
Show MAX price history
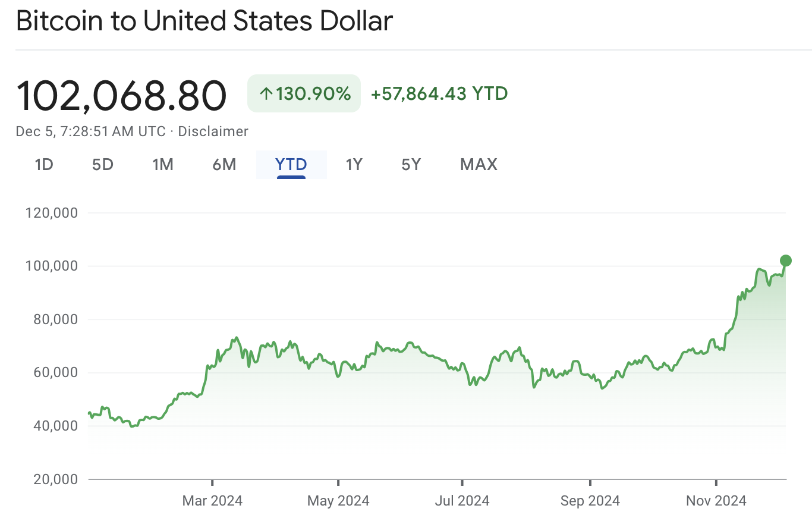coord(479,165)
